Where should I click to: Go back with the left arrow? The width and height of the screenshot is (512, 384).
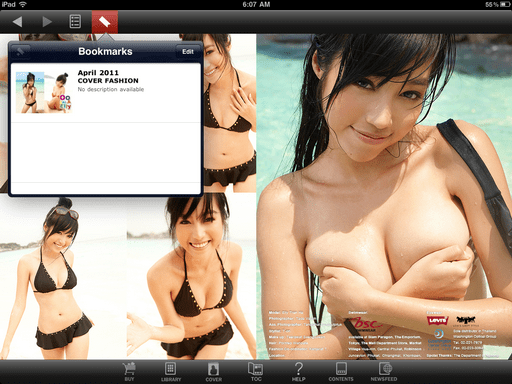pyautogui.click(x=17, y=22)
